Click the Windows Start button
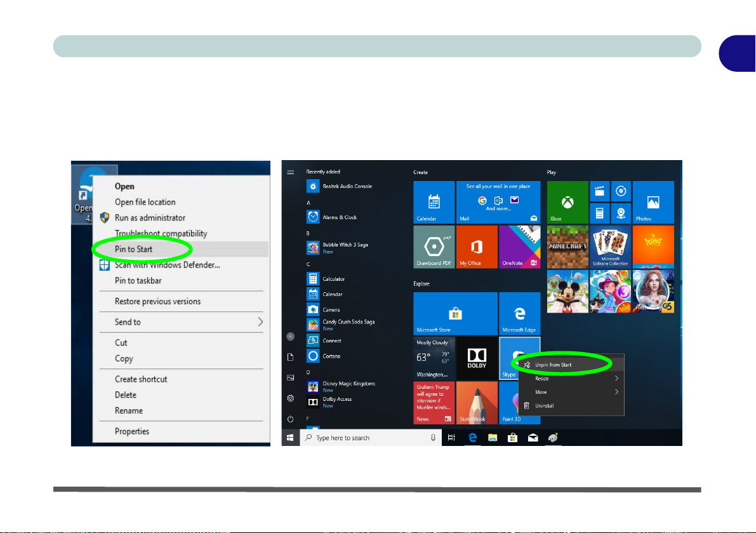The image size is (756, 533). tap(290, 438)
